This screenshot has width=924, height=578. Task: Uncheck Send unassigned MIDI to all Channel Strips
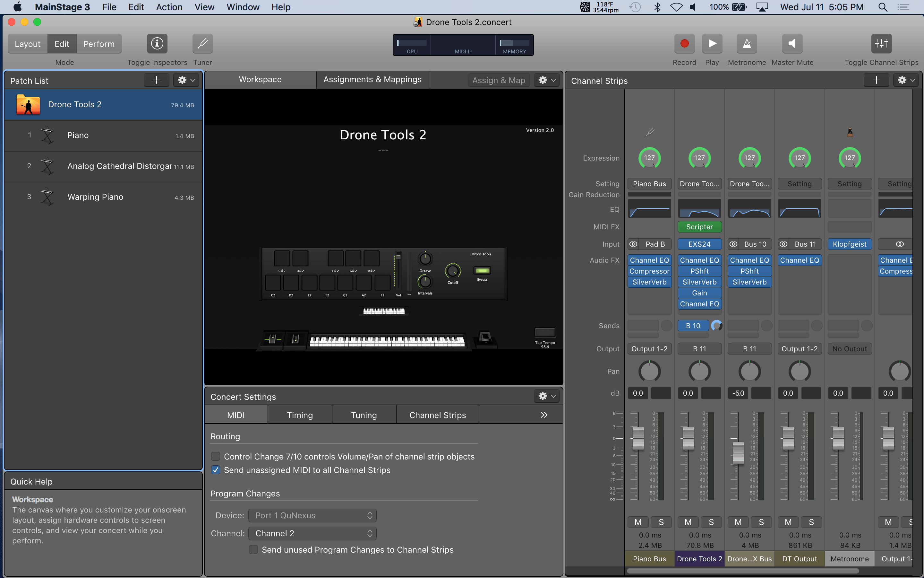coord(216,470)
